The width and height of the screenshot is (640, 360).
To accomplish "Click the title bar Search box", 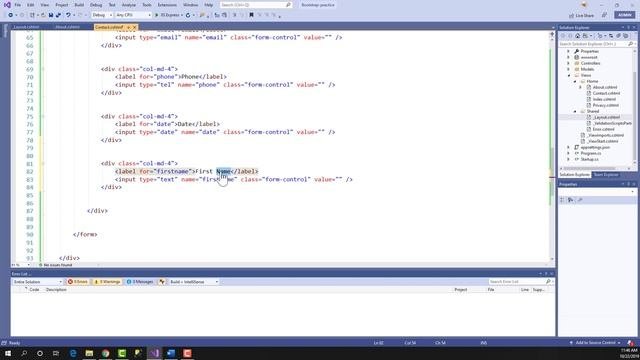I will click(x=256, y=5).
